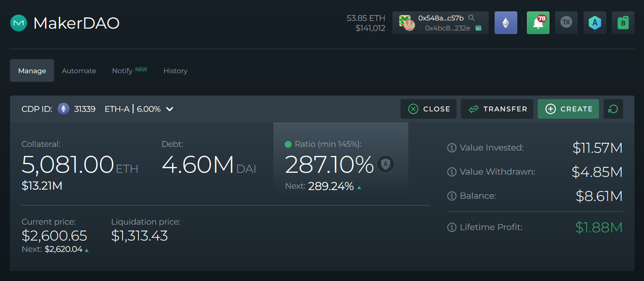Click the info icon for Value Invested
Screen dimensions: 644x281
(451, 148)
